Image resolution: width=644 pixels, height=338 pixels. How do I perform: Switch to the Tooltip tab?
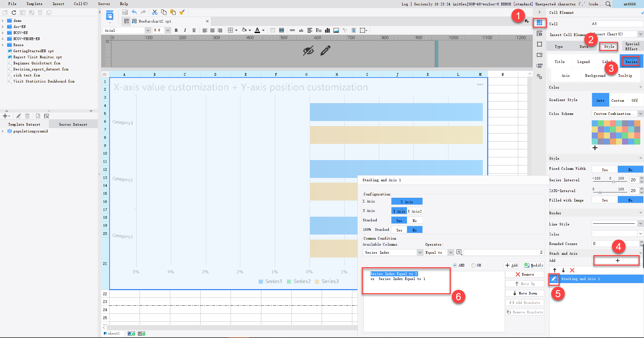pos(625,75)
